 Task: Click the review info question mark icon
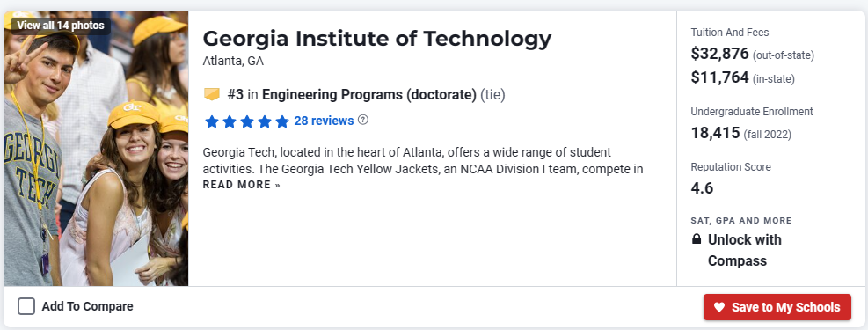click(x=363, y=120)
